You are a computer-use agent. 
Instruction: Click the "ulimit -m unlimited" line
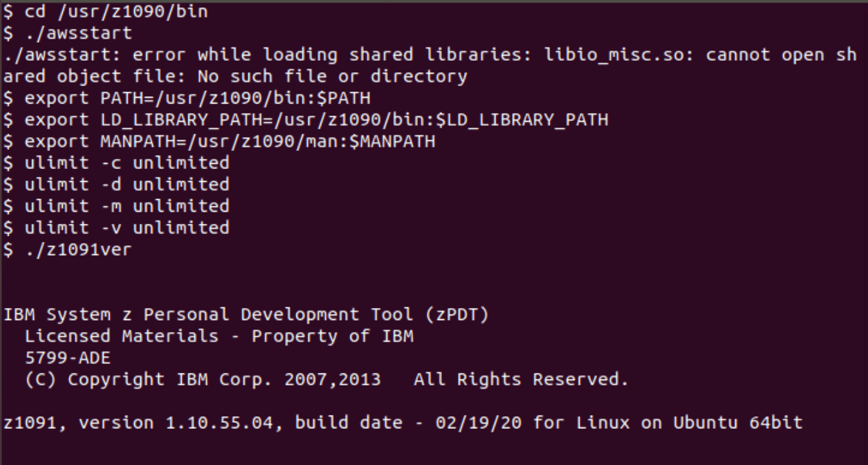pyautogui.click(x=126, y=206)
